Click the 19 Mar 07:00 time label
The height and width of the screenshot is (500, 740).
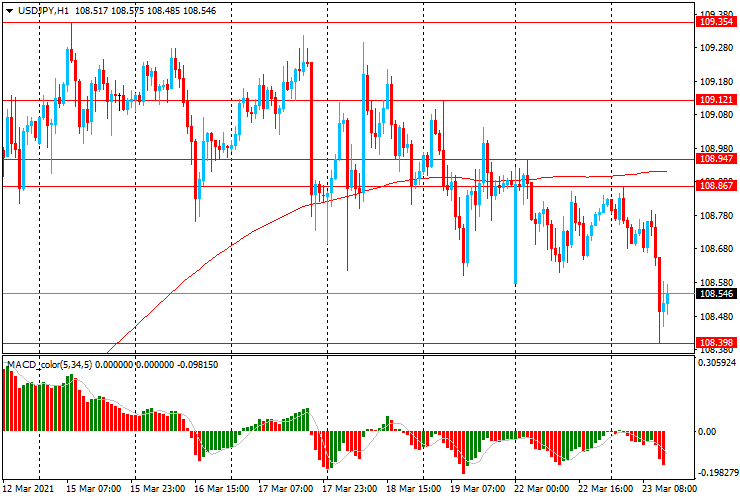(477, 489)
